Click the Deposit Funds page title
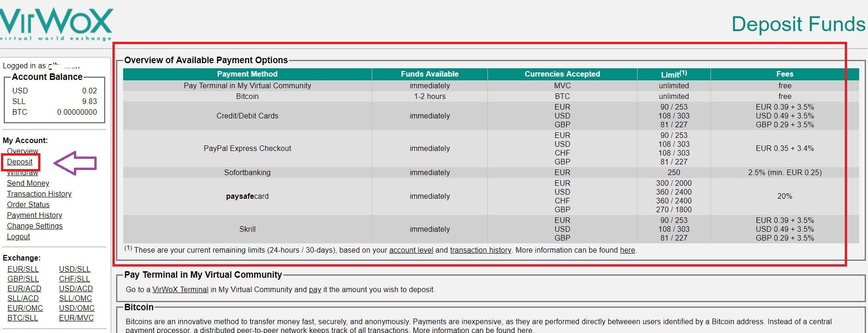Screen dimensions: 868x333 click(798, 24)
